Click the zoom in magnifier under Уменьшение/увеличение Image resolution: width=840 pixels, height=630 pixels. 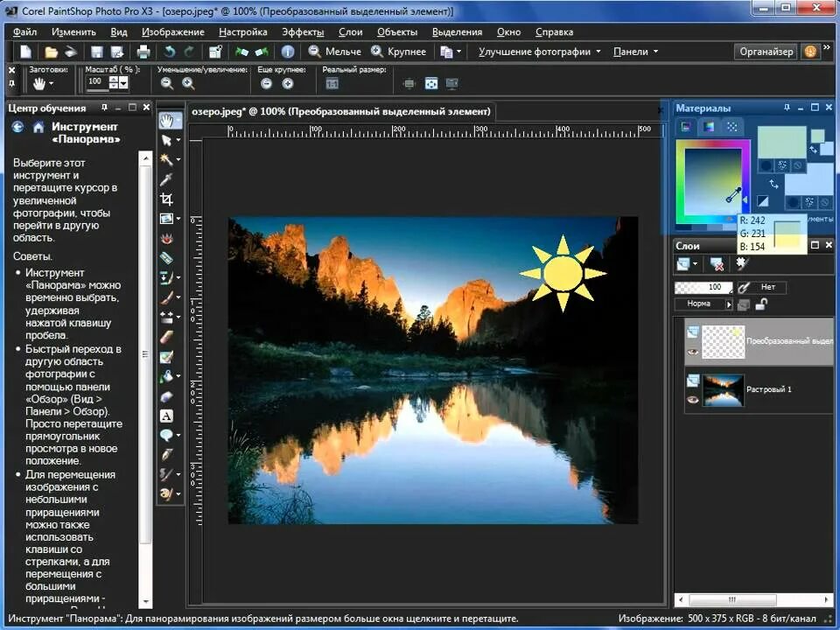pos(188,84)
